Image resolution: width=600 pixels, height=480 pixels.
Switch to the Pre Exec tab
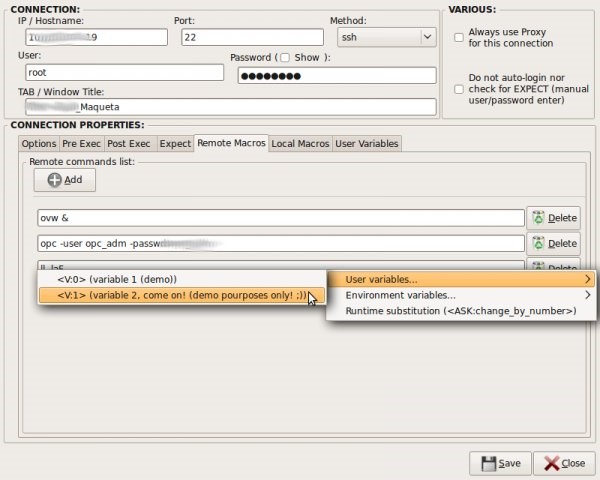[81, 144]
